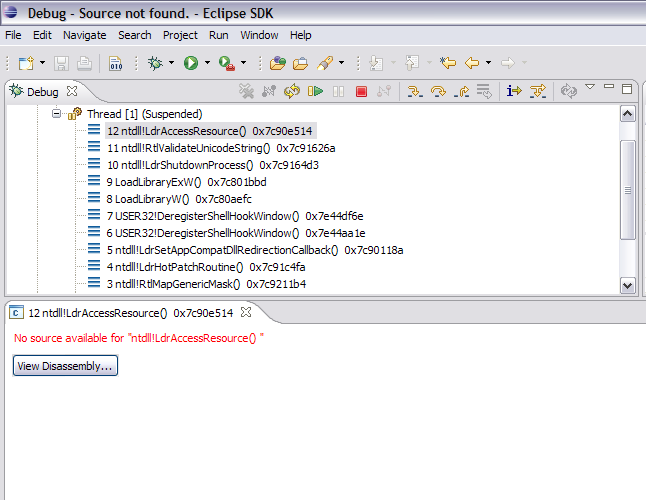Open the File menu

pos(13,35)
